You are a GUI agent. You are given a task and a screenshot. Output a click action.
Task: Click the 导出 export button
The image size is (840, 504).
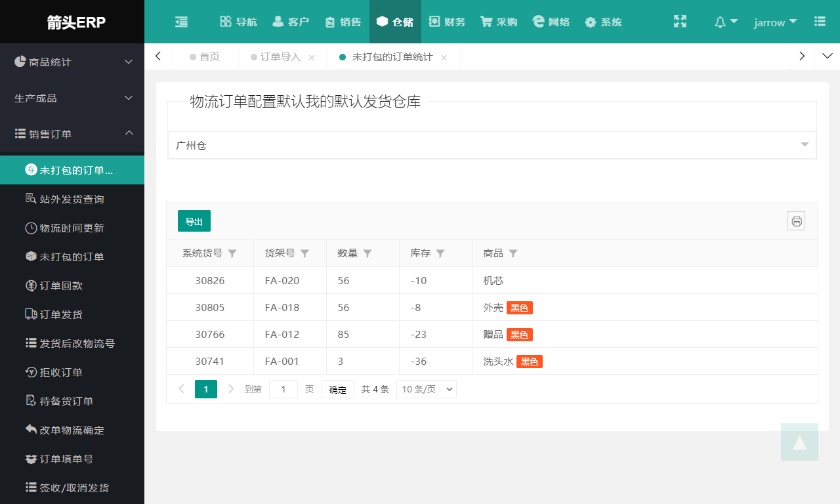point(194,221)
